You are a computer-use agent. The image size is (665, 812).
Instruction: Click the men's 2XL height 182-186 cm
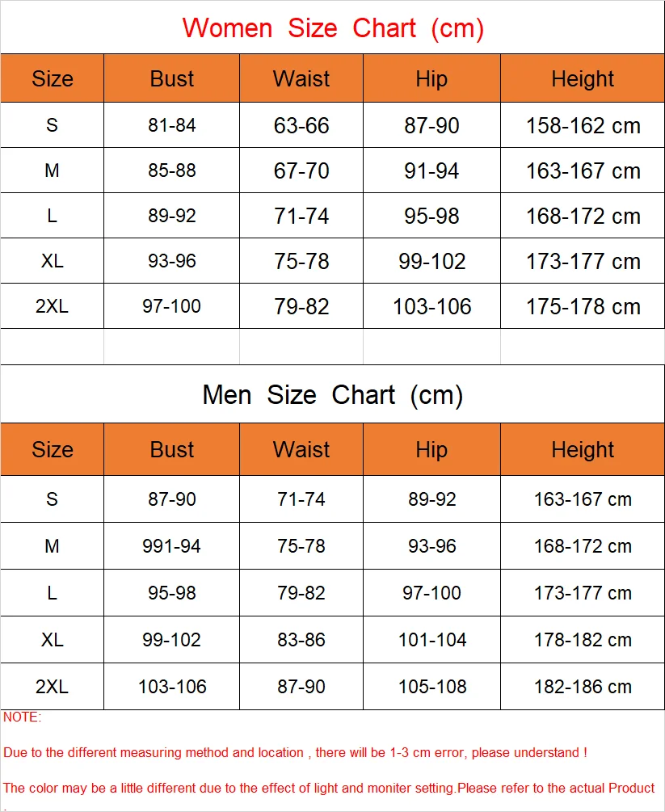tap(583, 687)
